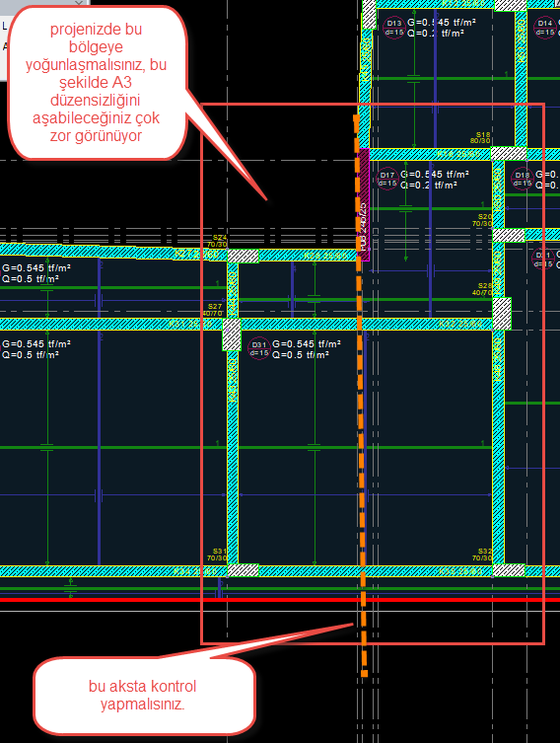This screenshot has width=560, height=743.
Task: Pick the hatched S20 column
Action: coord(509,235)
